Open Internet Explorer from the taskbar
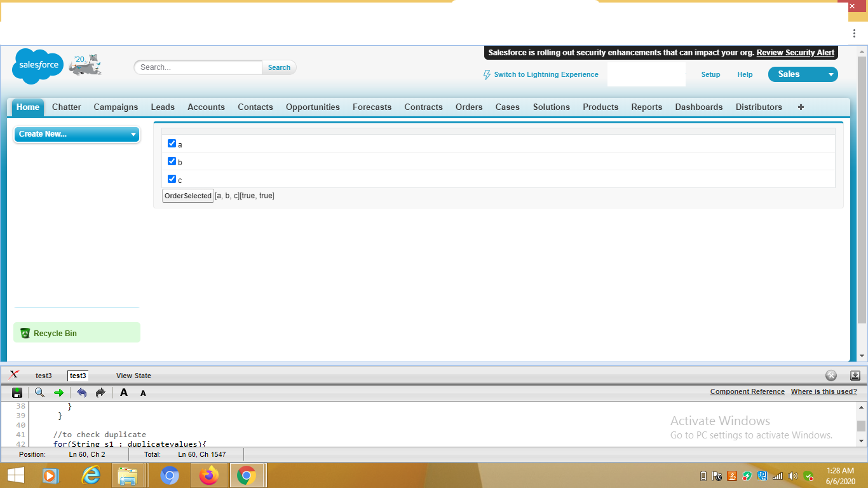Viewport: 868px width, 488px height. pyautogui.click(x=91, y=475)
